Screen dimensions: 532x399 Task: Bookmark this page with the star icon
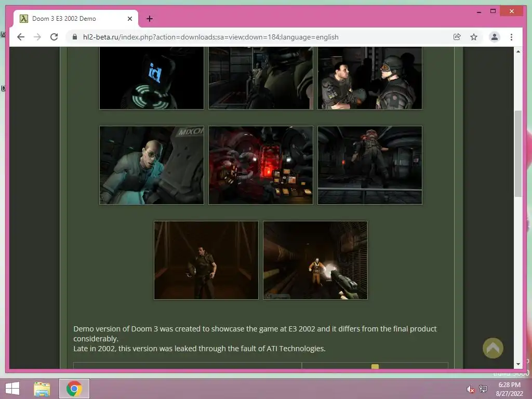click(474, 37)
